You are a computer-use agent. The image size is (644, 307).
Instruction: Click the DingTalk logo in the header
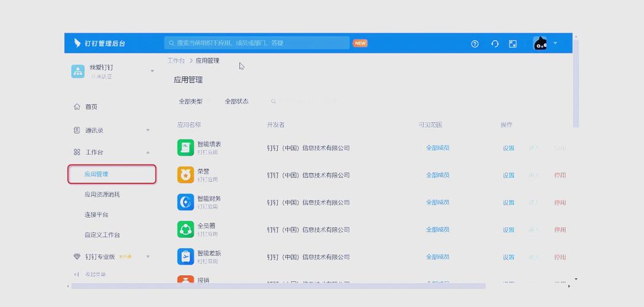click(x=77, y=43)
